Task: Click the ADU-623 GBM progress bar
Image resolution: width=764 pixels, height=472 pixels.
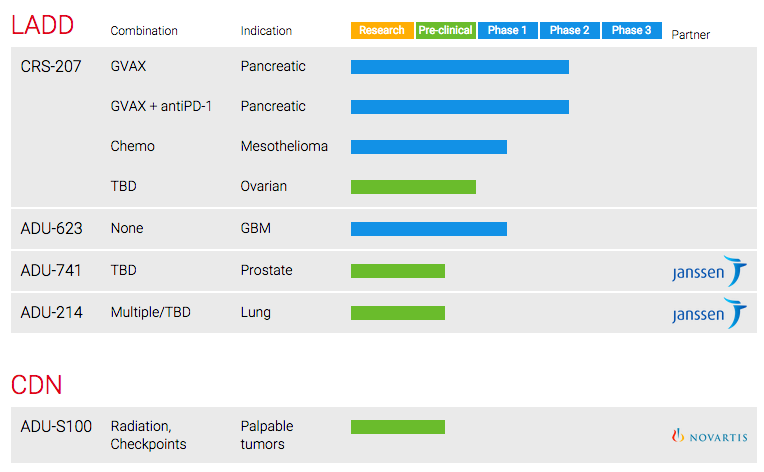Action: (429, 228)
